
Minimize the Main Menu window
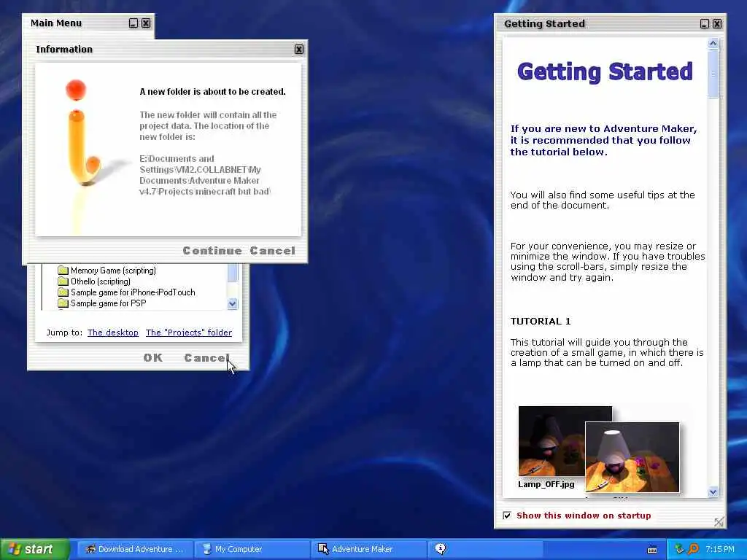pyautogui.click(x=133, y=23)
